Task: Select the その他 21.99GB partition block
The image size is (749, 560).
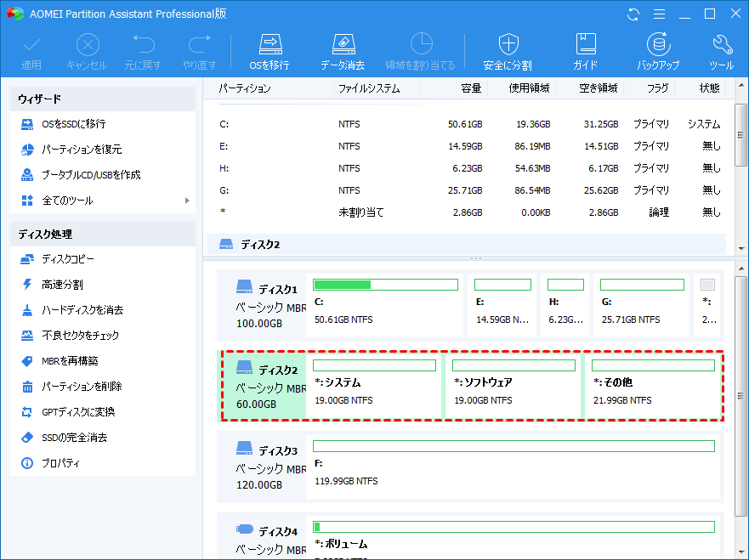Action: point(653,387)
